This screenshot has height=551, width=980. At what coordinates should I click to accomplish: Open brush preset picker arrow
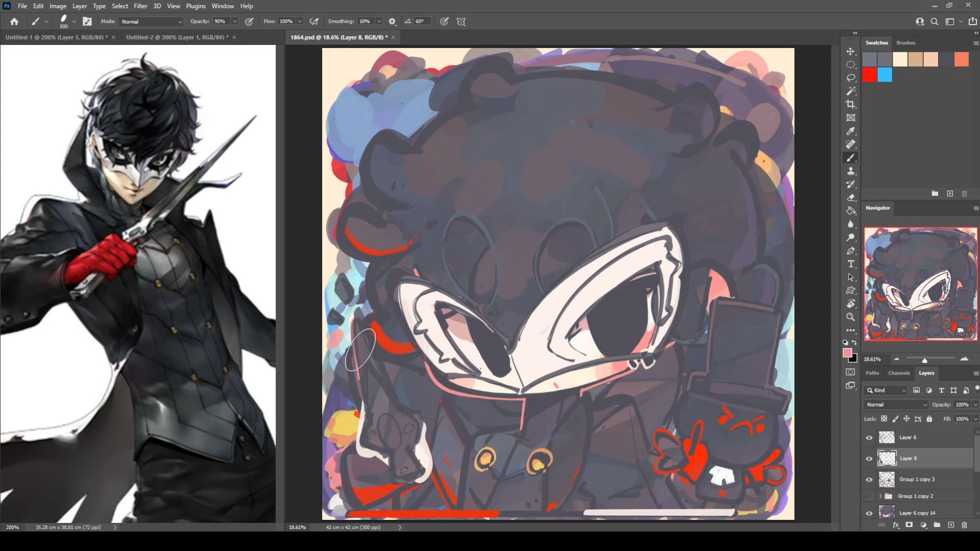pos(75,21)
